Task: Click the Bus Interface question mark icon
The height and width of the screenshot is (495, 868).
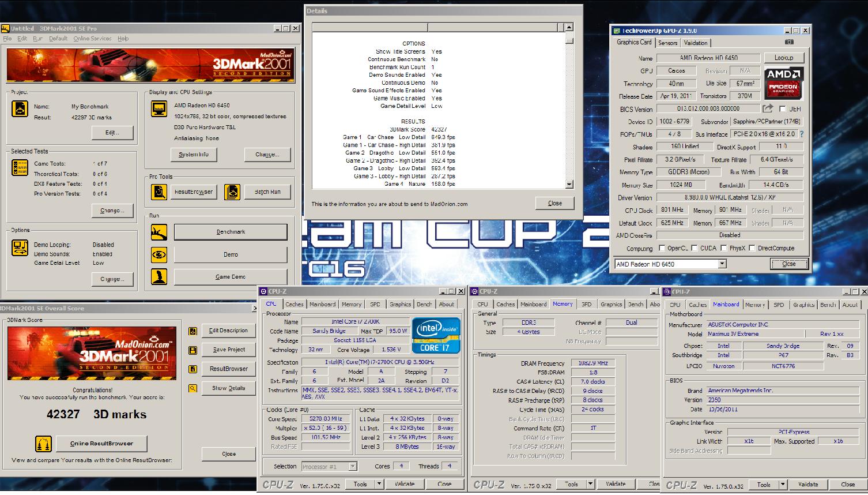Action: click(801, 134)
